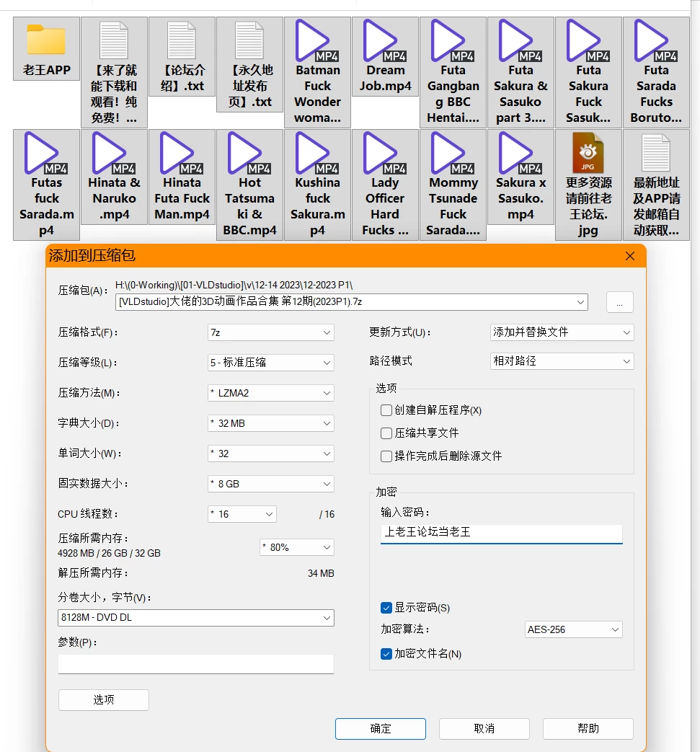Viewport: 700px width, 752px height.
Task: Open the 压缩等级 dropdown
Action: pos(271,363)
